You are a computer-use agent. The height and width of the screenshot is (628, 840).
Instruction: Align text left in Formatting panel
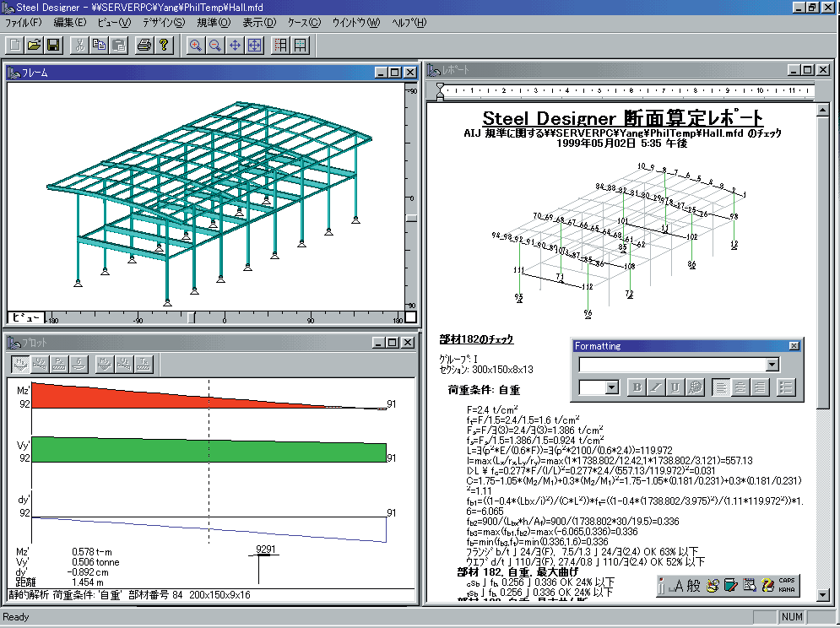[721, 387]
